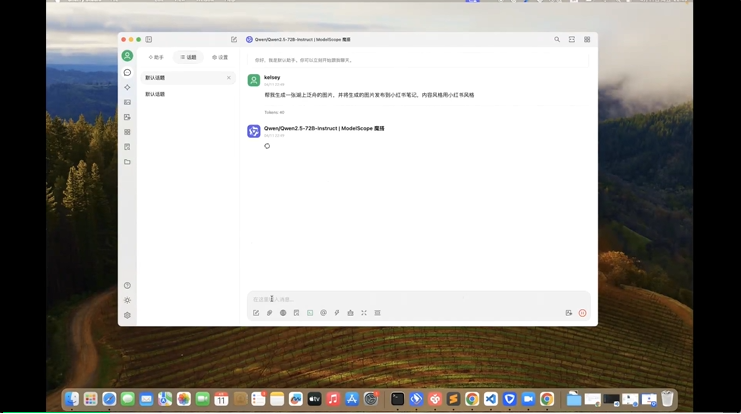
Task: Open Visual Studio Code from the Dock
Action: [491, 399]
